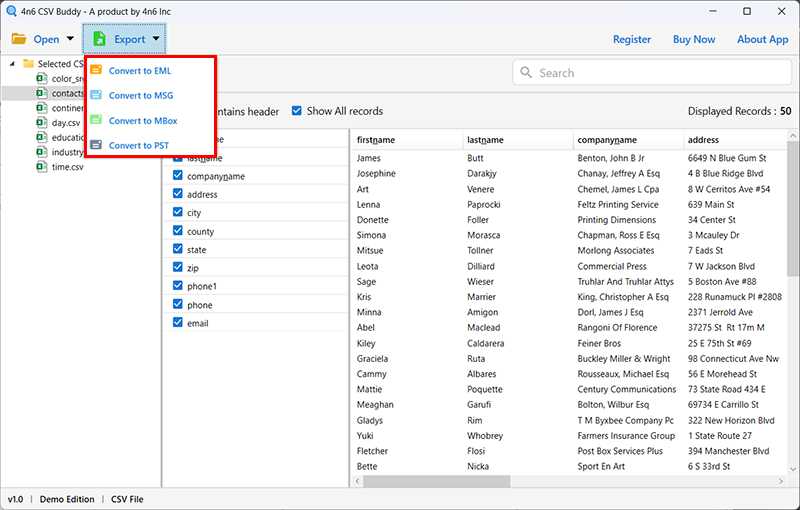Click the table scroll-left arrow

point(358,481)
